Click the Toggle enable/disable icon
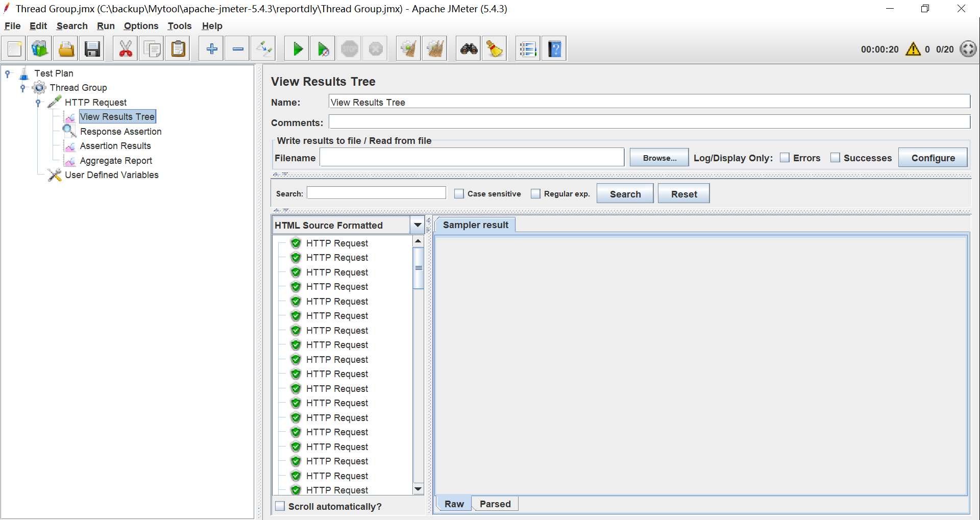This screenshot has width=980, height=520. [264, 49]
